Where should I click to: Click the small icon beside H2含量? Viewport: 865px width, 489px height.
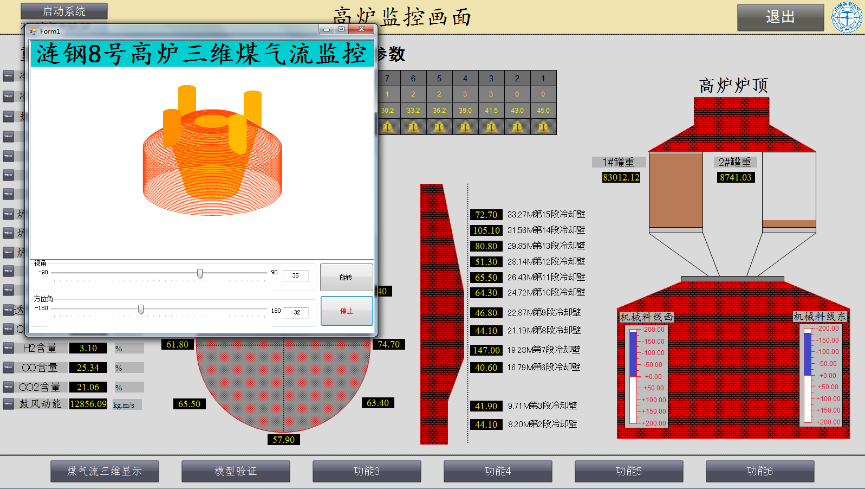[x=8, y=349]
